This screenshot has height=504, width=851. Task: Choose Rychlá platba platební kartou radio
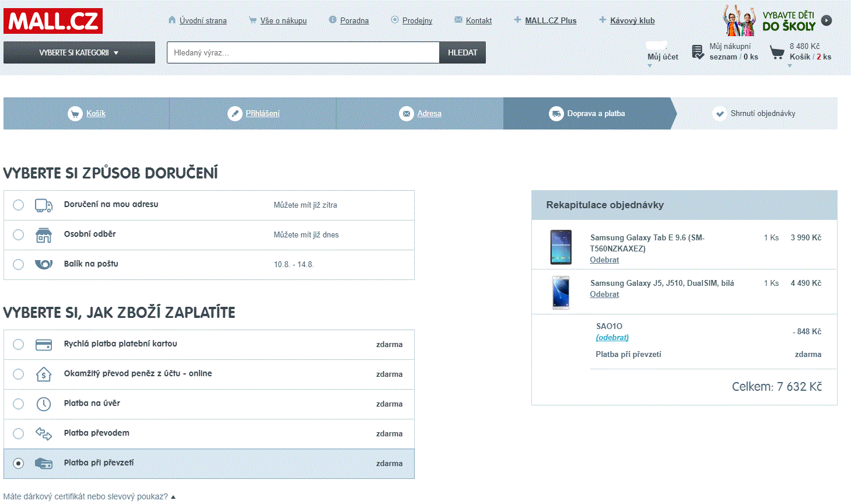click(19, 344)
